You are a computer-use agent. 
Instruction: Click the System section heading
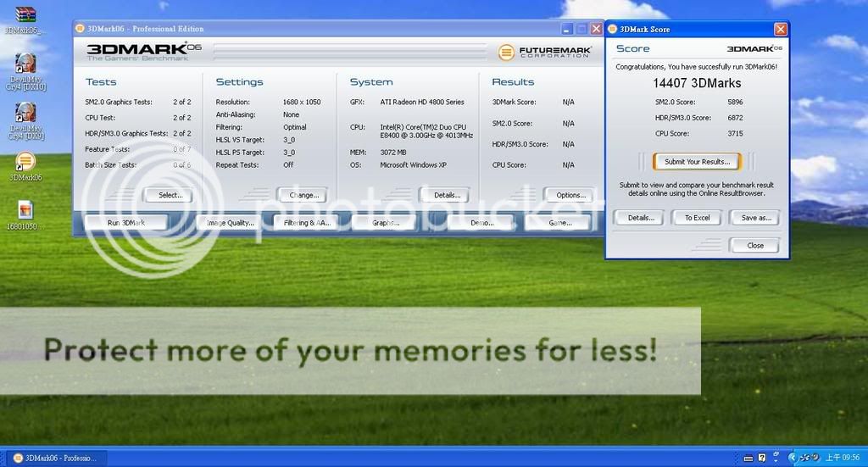pyautogui.click(x=371, y=82)
